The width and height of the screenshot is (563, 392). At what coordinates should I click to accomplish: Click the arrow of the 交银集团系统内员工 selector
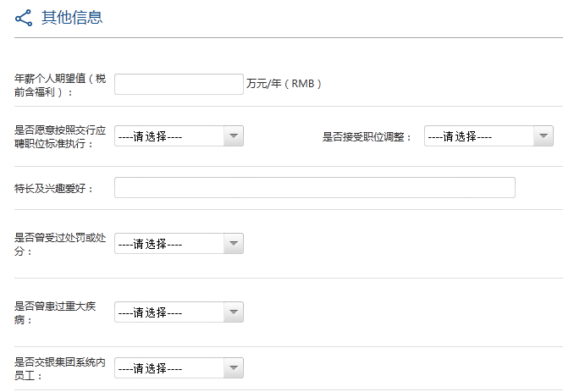[234, 368]
